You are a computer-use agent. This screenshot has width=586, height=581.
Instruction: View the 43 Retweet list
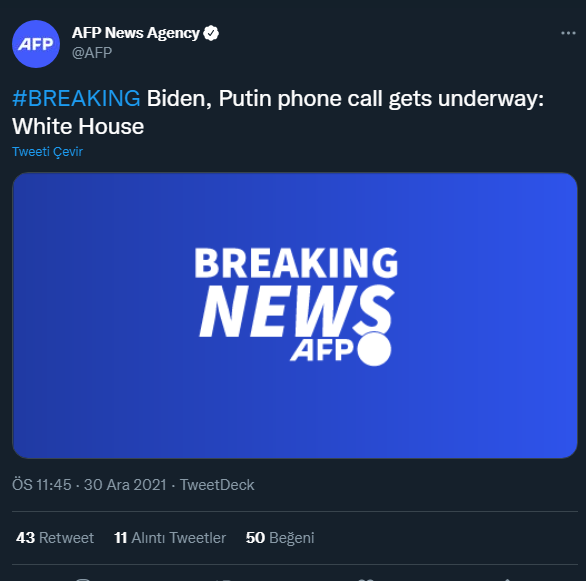tap(55, 538)
